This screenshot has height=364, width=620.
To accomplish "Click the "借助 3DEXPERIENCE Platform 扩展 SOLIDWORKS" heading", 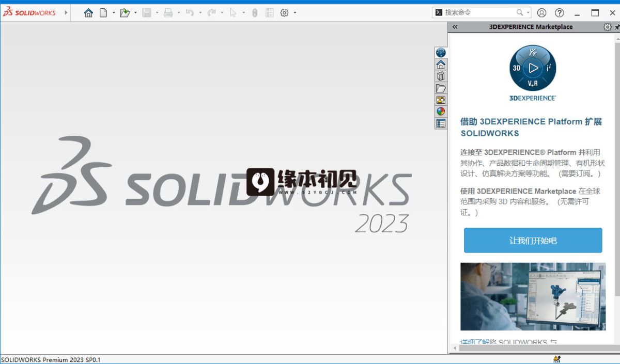I will (531, 128).
